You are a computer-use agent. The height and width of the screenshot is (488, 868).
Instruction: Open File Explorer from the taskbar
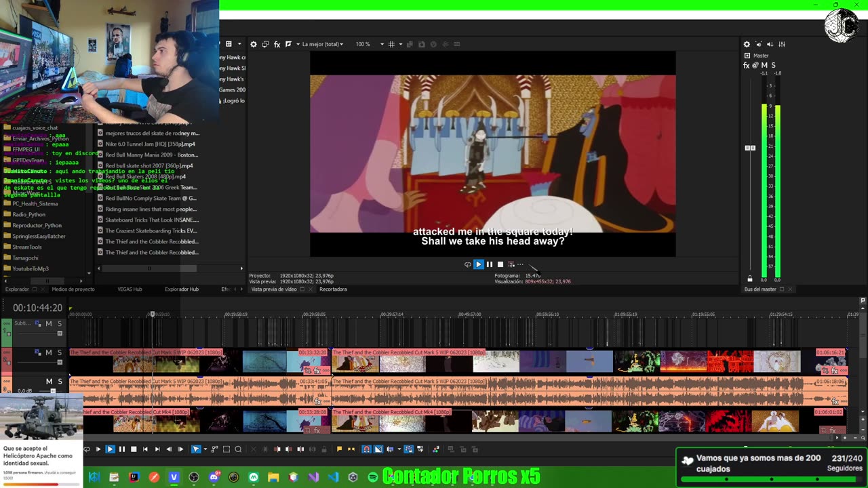pos(273,477)
